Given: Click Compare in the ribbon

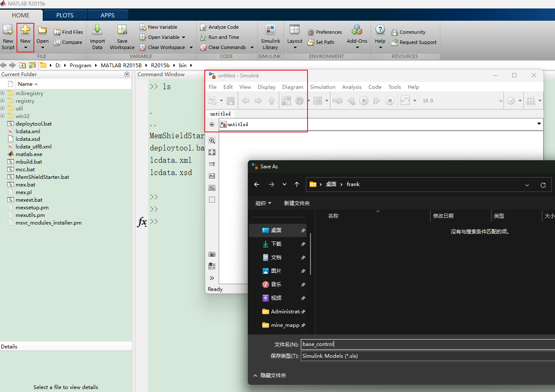Looking at the screenshot, I should 68,42.
